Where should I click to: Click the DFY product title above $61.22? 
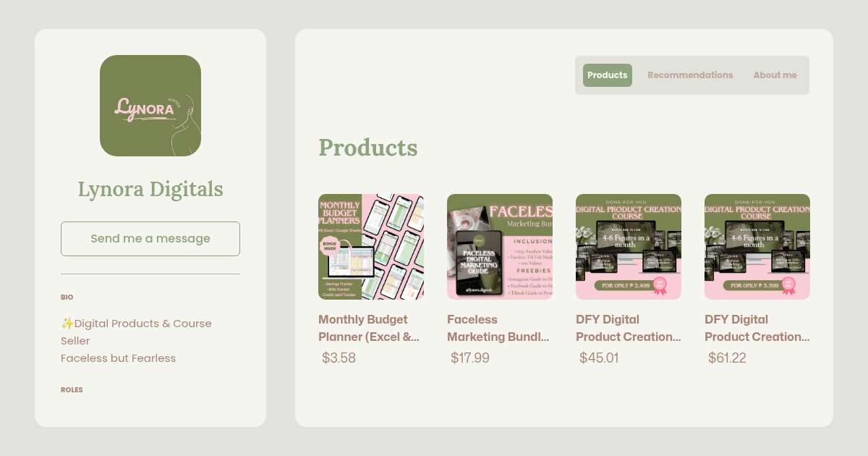(x=757, y=328)
